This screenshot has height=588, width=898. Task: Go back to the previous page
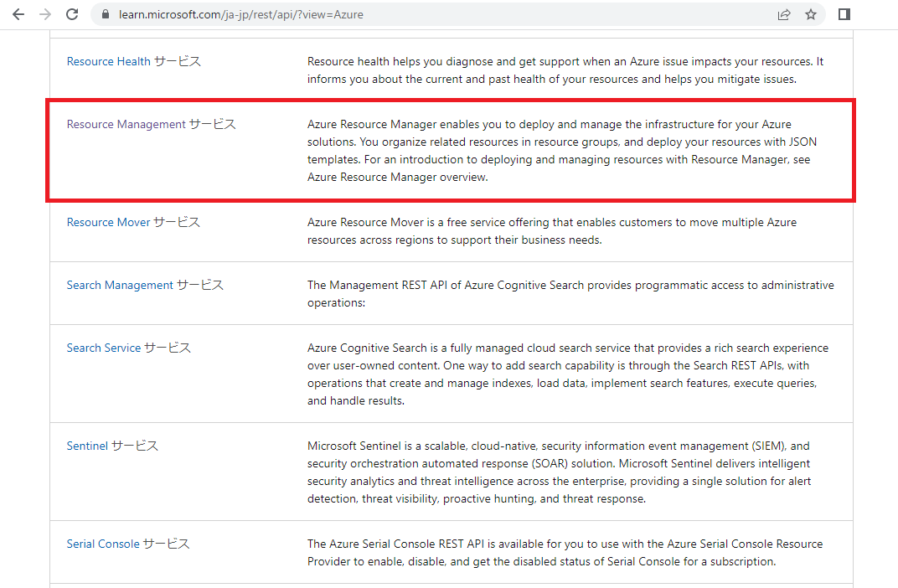pyautogui.click(x=18, y=14)
